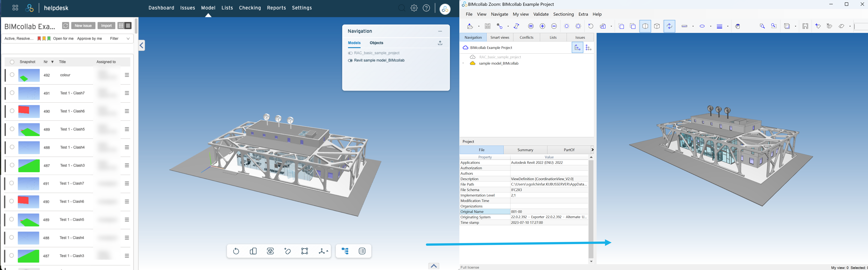This screenshot has width=868, height=270.
Task: Click the Save icon in BIMcollab Zoom toolbar
Action: click(488, 26)
